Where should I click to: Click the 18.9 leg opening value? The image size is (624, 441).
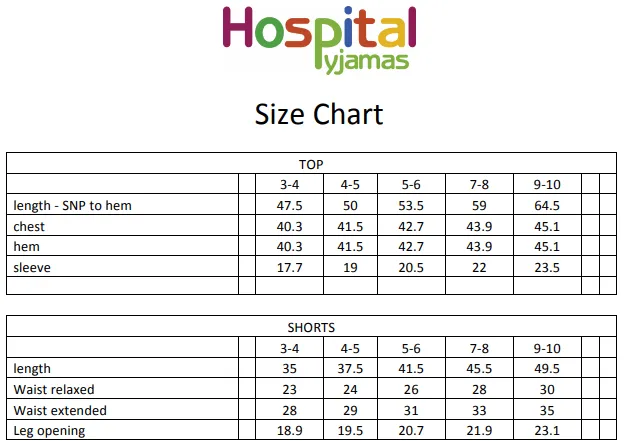click(x=289, y=431)
